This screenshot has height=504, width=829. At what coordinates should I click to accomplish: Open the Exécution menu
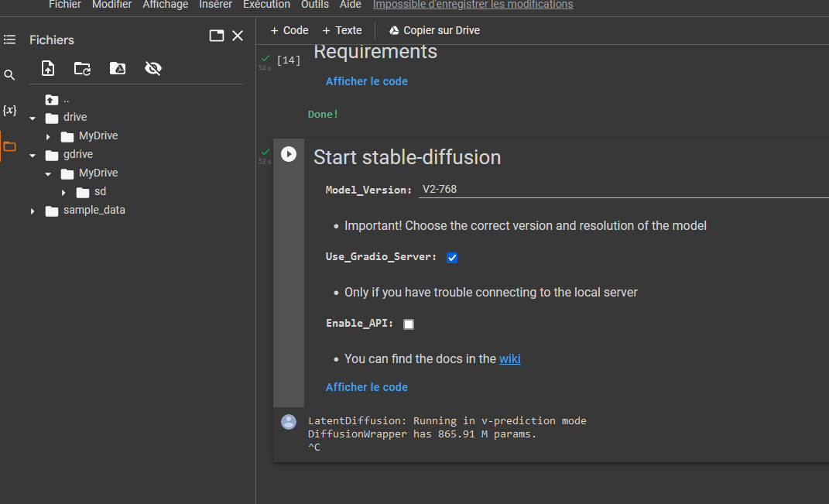coord(266,5)
